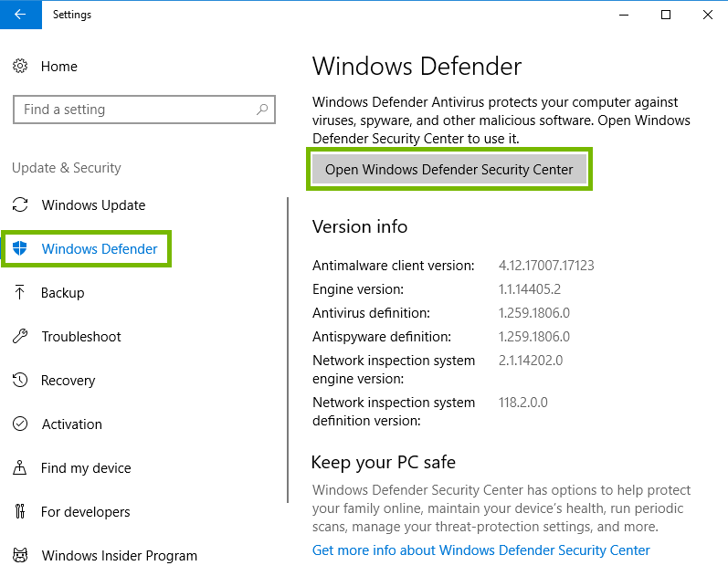Click the Troubleshoot wrench icon
Screen dimensions: 728x576
(x=20, y=336)
